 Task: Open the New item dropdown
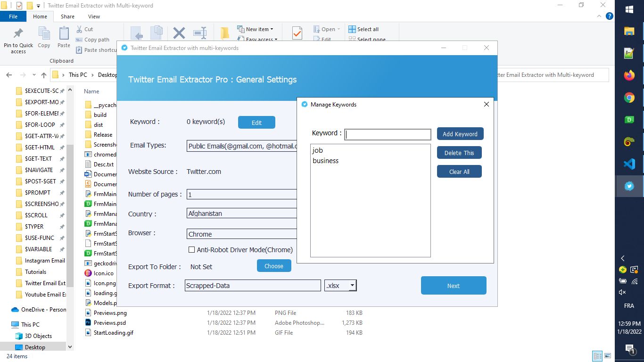(x=255, y=29)
